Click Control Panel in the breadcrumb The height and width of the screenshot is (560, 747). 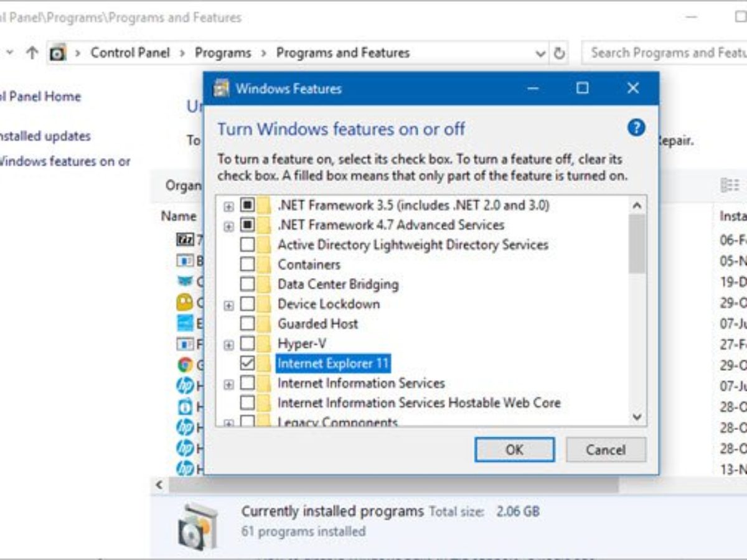[x=130, y=53]
